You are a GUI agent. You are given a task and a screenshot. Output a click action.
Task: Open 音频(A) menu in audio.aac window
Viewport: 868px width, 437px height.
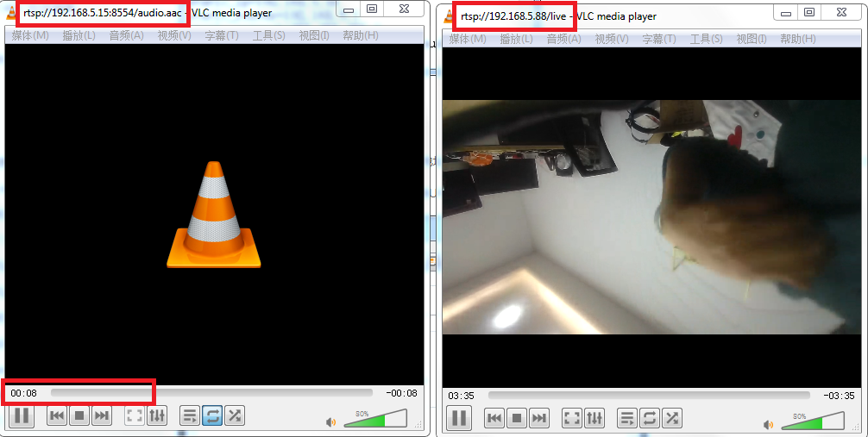(126, 35)
